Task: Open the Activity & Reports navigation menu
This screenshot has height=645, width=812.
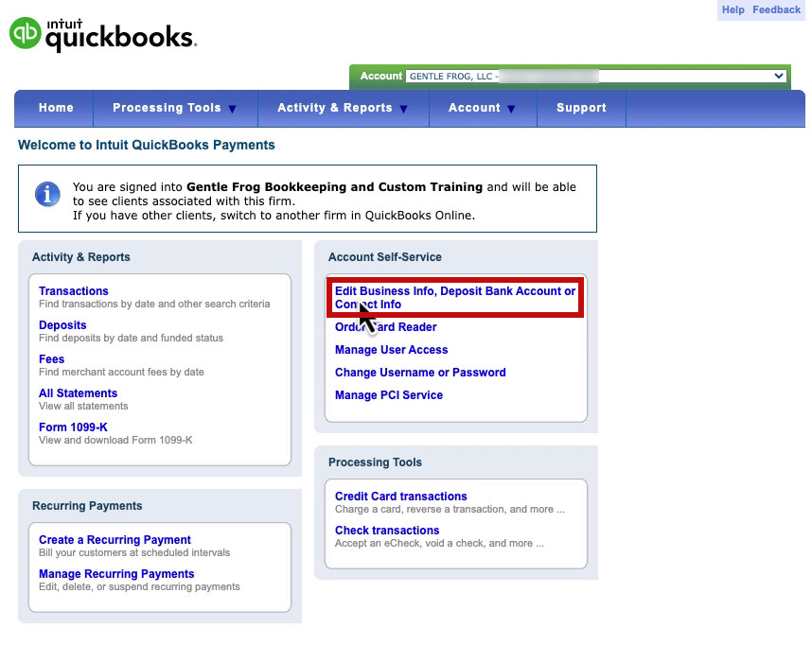Action: point(334,108)
